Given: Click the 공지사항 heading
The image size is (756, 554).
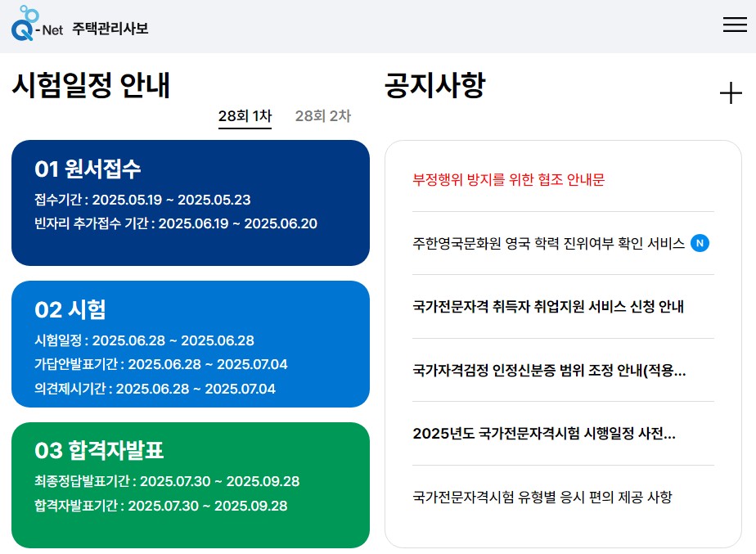Looking at the screenshot, I should coord(434,86).
